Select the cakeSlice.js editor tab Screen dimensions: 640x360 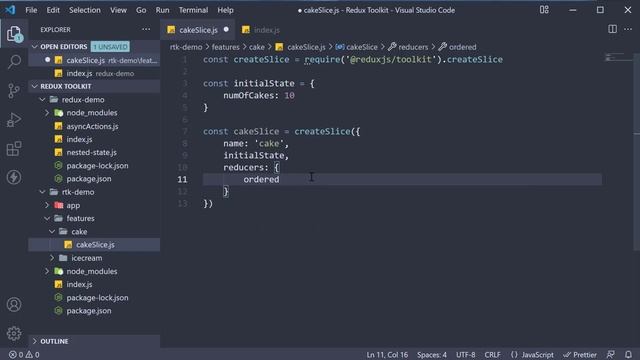tap(198, 30)
